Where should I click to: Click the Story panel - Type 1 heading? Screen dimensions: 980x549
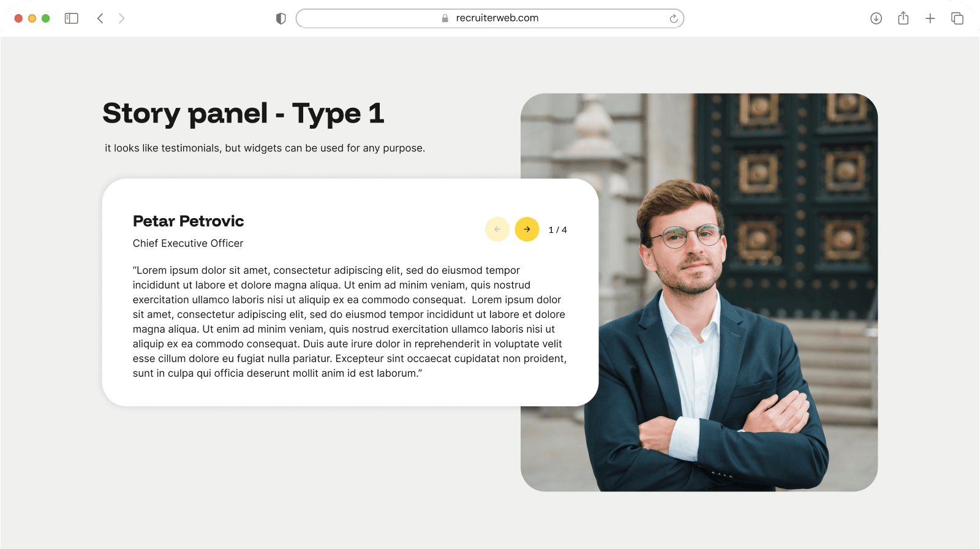(x=243, y=113)
